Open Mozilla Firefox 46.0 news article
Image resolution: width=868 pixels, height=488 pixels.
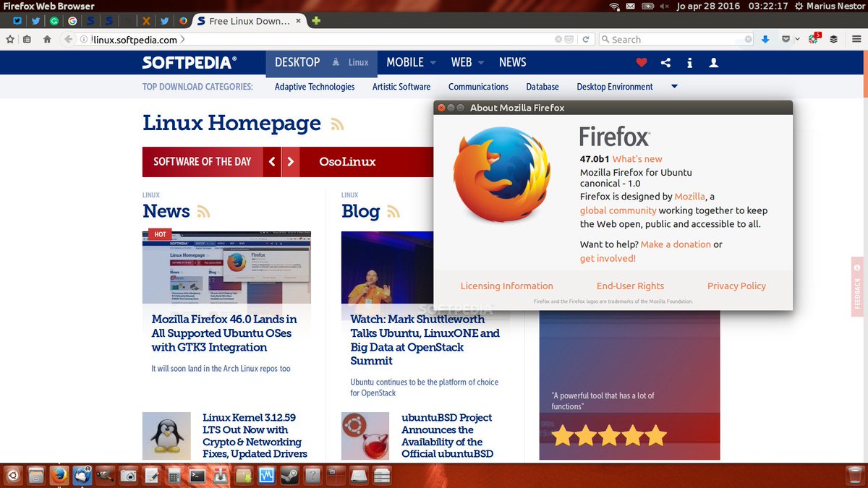click(x=224, y=333)
